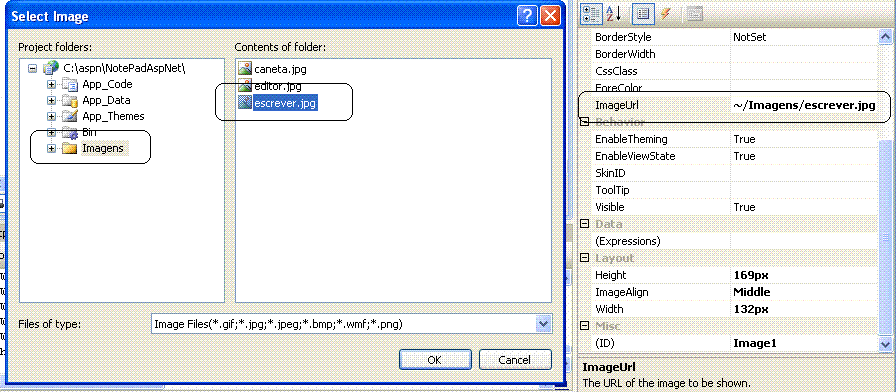The height and width of the screenshot is (392, 896).
Task: Click the BorderStyle value NotSet
Action: point(750,37)
